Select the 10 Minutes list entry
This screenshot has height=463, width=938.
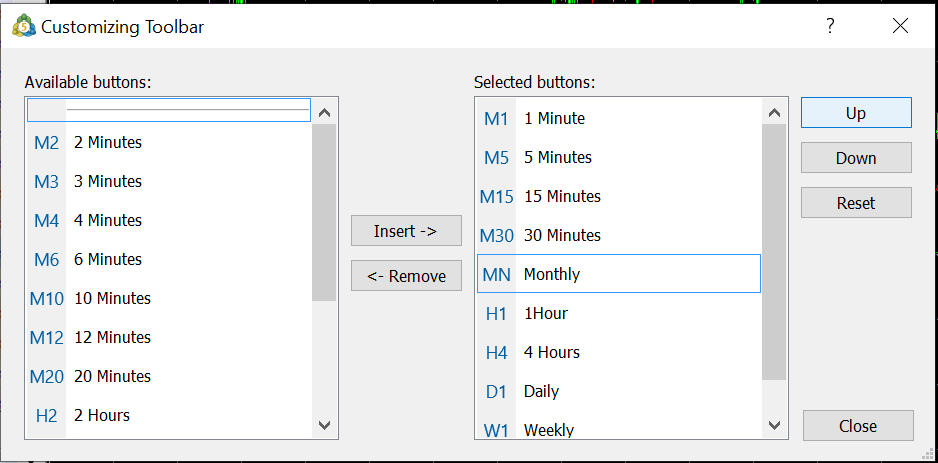point(112,299)
